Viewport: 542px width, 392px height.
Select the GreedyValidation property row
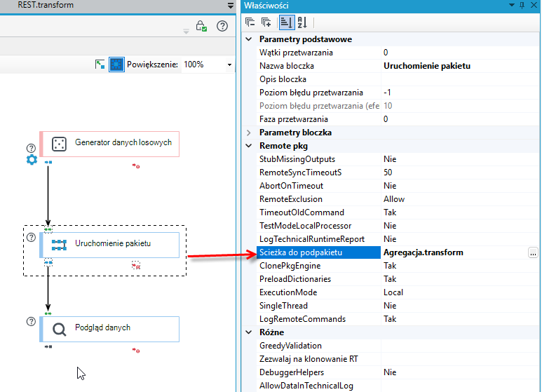[398, 346]
